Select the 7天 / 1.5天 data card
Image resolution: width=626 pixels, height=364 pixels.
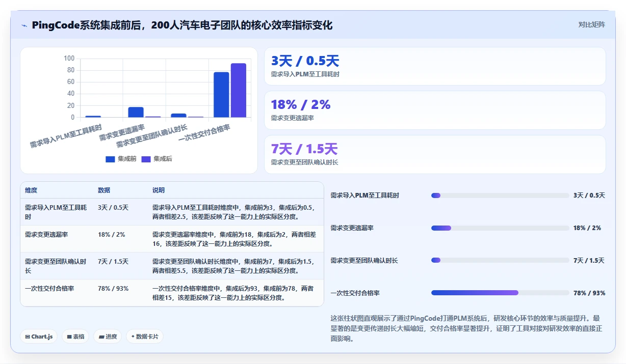click(x=435, y=154)
